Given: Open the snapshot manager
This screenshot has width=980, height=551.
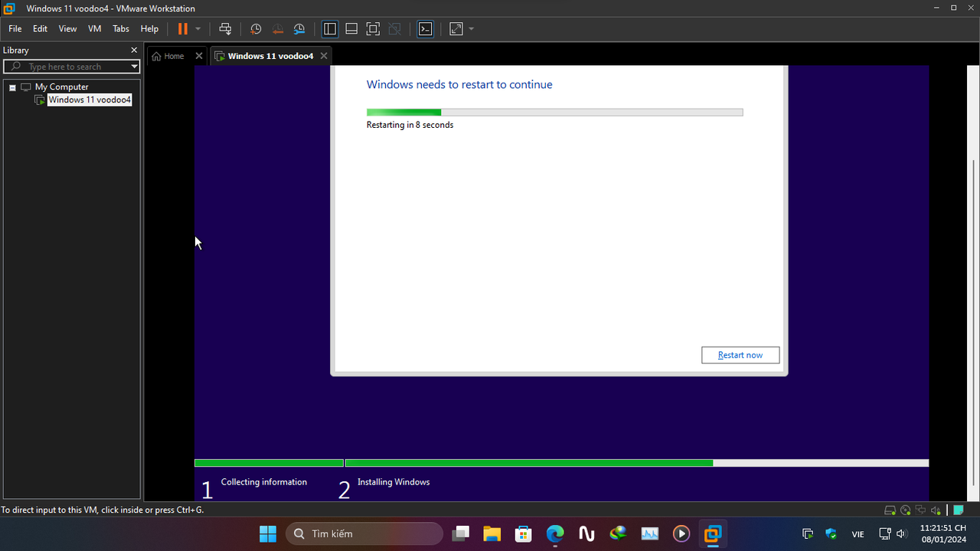Looking at the screenshot, I should (299, 28).
